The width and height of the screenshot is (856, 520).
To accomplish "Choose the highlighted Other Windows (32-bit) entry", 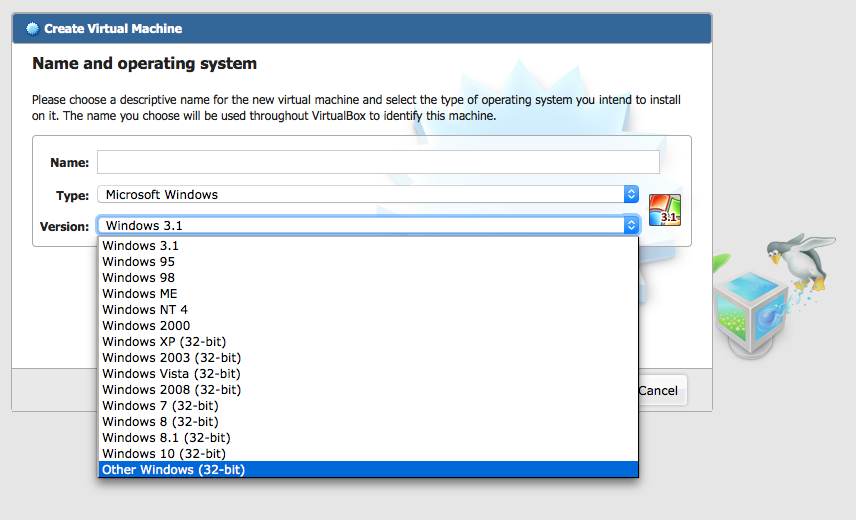I will (x=173, y=470).
